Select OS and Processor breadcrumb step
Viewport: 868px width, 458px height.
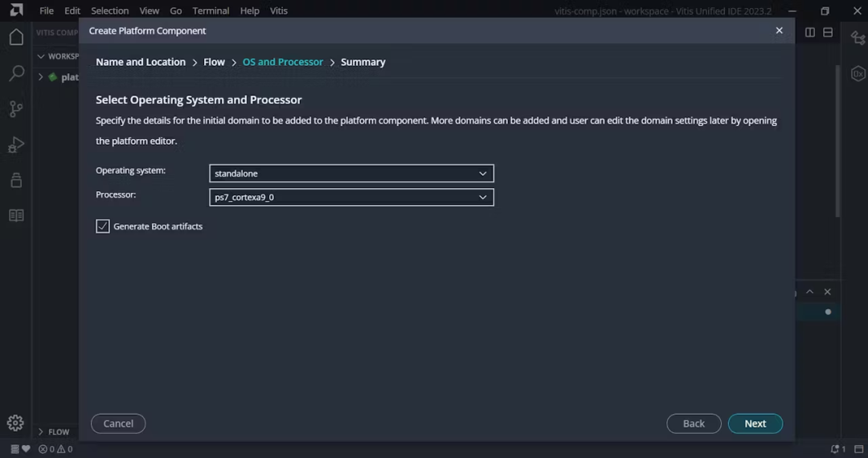[x=283, y=62]
